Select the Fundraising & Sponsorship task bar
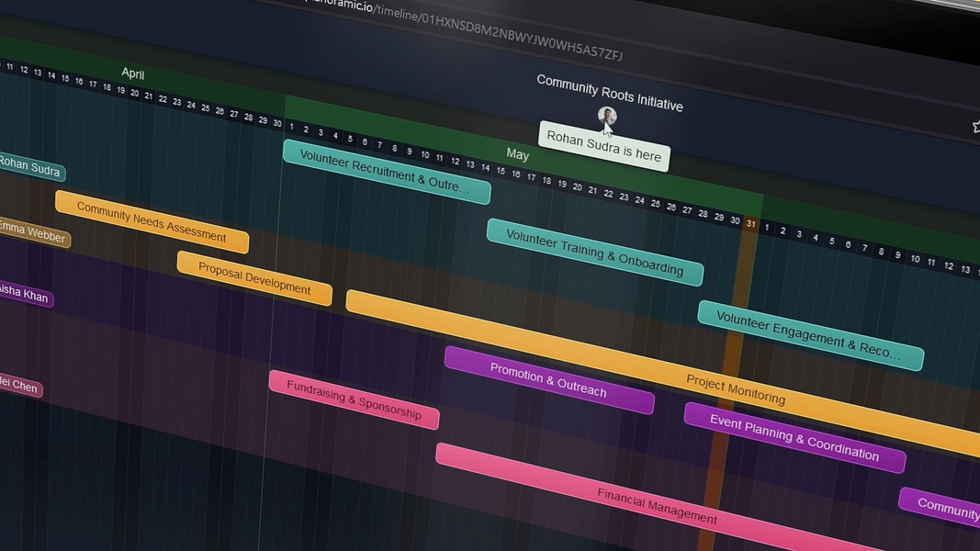The width and height of the screenshot is (980, 551). 354,399
